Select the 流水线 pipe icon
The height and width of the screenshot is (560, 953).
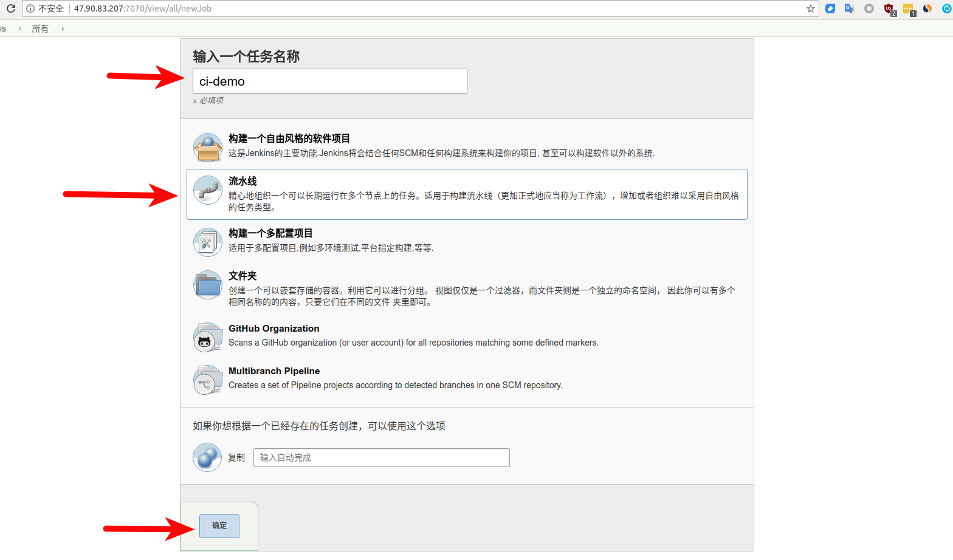pyautogui.click(x=208, y=190)
